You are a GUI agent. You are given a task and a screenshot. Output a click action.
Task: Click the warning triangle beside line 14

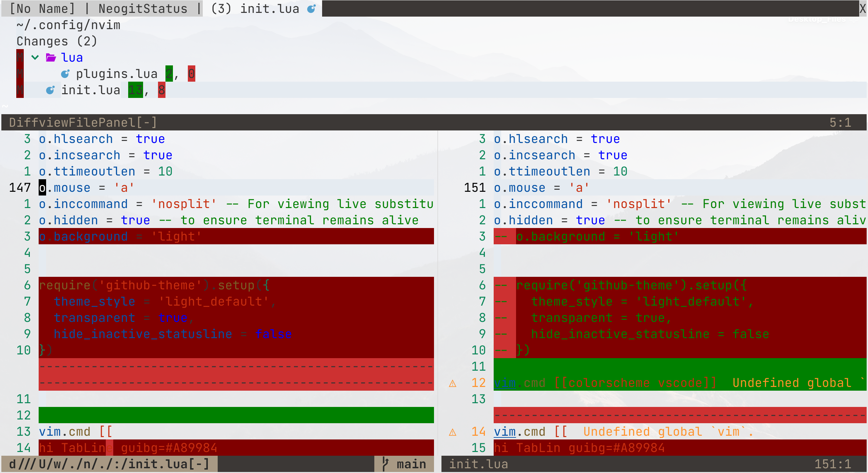point(453,431)
